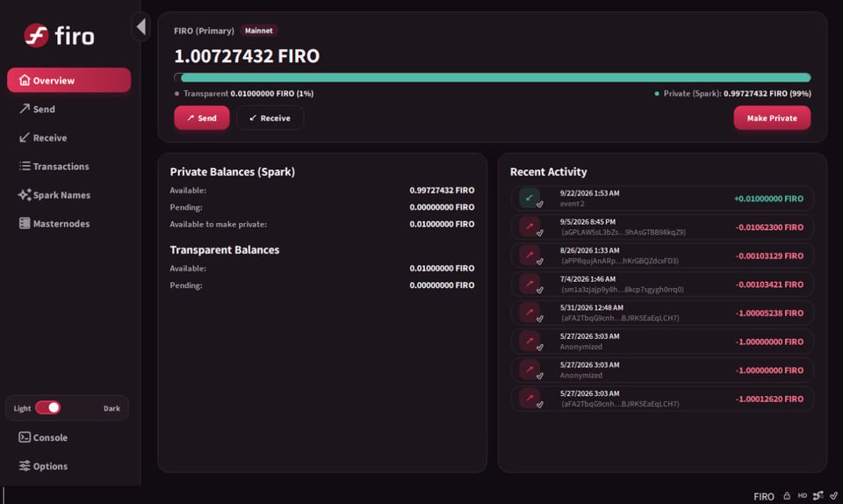843x504 pixels.
Task: Select the Light theme label
Action: point(22,408)
